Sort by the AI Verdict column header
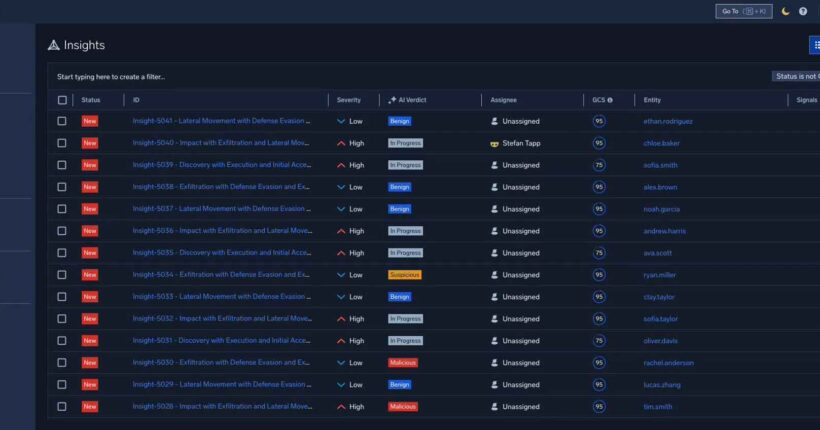Viewport: 820px width, 430px height. (412, 100)
